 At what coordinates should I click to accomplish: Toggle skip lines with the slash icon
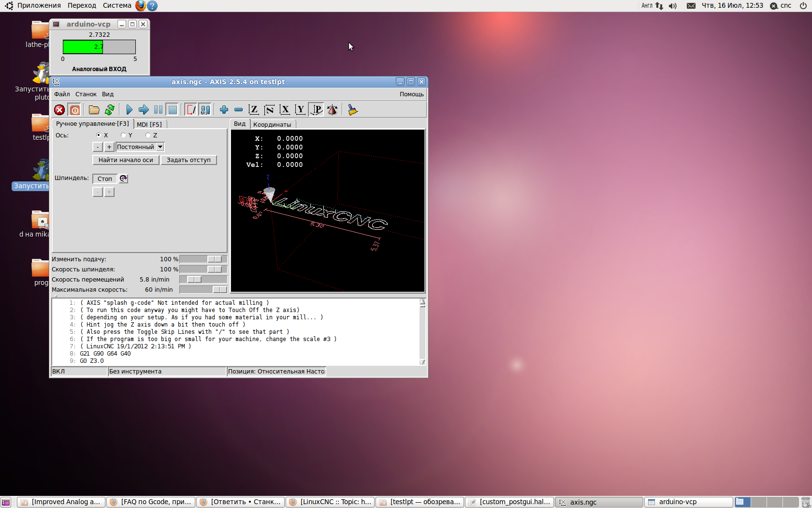coord(191,110)
